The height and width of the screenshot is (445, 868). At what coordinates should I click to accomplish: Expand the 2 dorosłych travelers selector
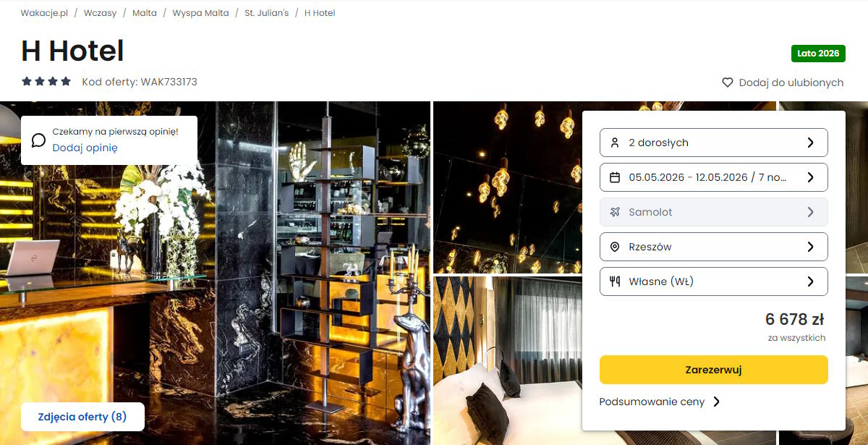pos(714,143)
